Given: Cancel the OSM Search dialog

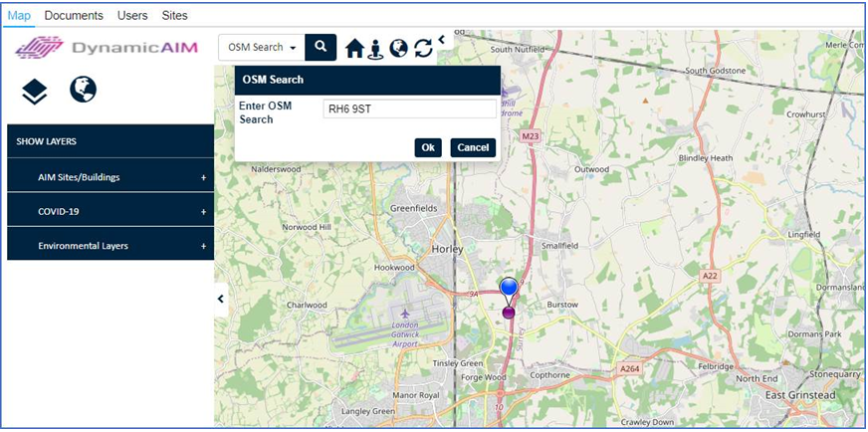Looking at the screenshot, I should pyautogui.click(x=473, y=147).
